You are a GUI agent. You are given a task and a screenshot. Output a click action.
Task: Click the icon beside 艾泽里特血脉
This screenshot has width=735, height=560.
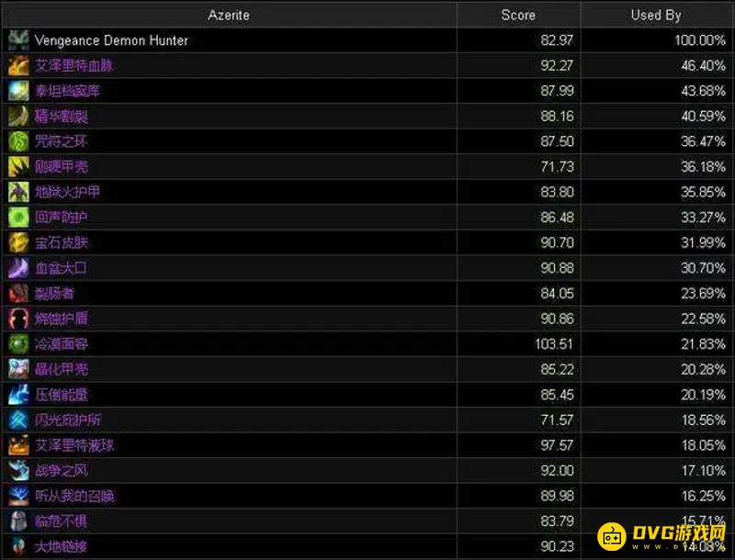(18, 65)
